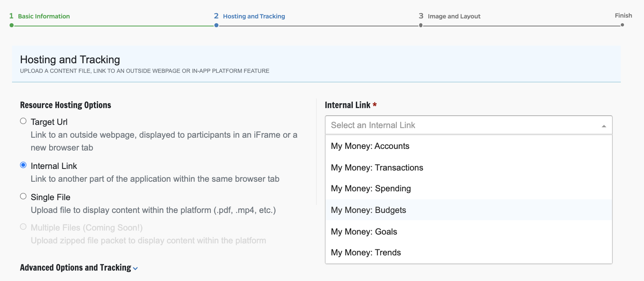Choose My Money: Accounts from list

click(x=370, y=146)
